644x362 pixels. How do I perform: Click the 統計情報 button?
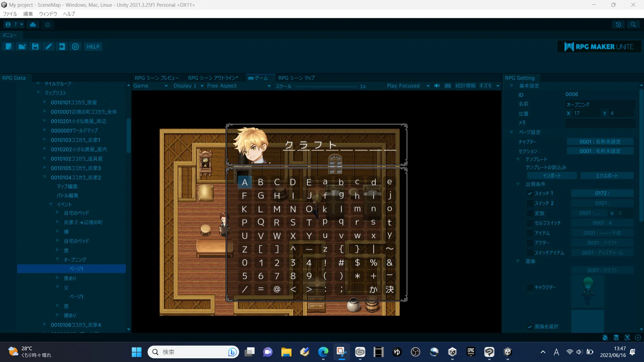pos(465,86)
